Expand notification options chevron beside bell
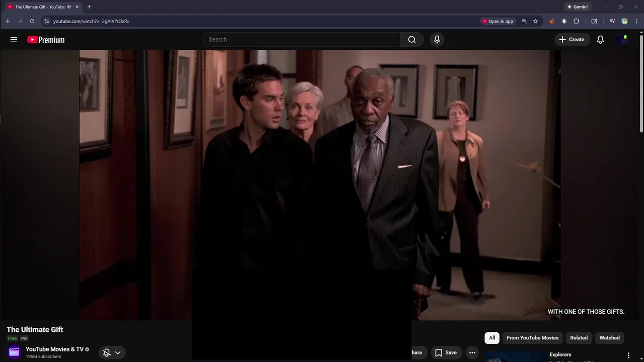This screenshot has width=644, height=362. click(x=118, y=352)
